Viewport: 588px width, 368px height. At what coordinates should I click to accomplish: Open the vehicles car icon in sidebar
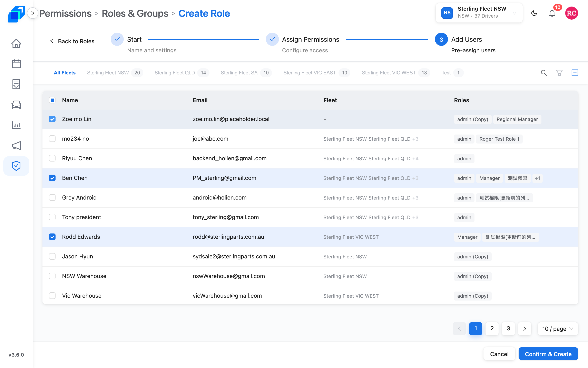click(16, 105)
